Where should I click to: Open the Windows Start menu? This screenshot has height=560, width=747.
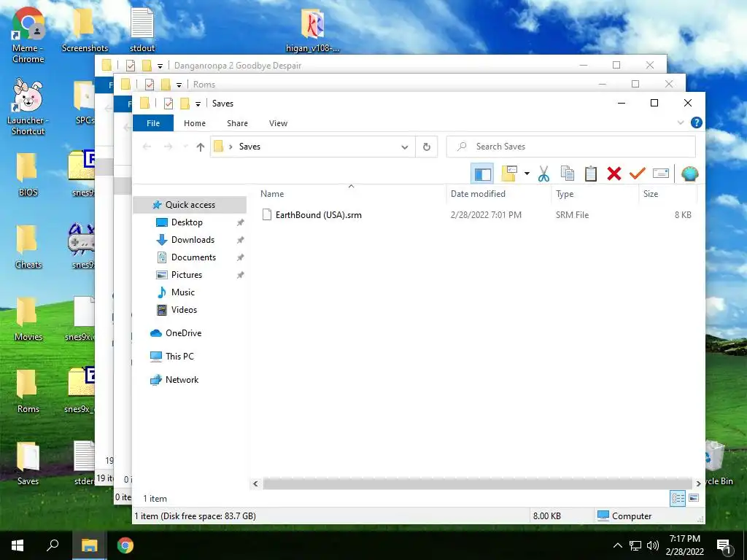tap(18, 545)
